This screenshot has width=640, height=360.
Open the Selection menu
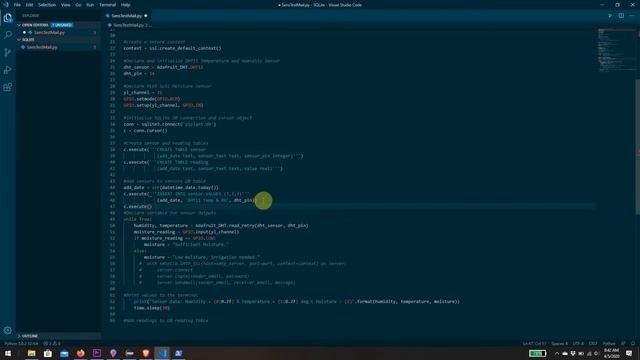[x=47, y=5]
